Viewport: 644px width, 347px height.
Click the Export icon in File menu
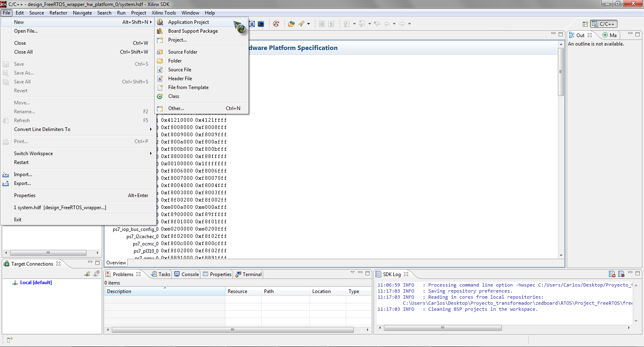pyautogui.click(x=6, y=183)
